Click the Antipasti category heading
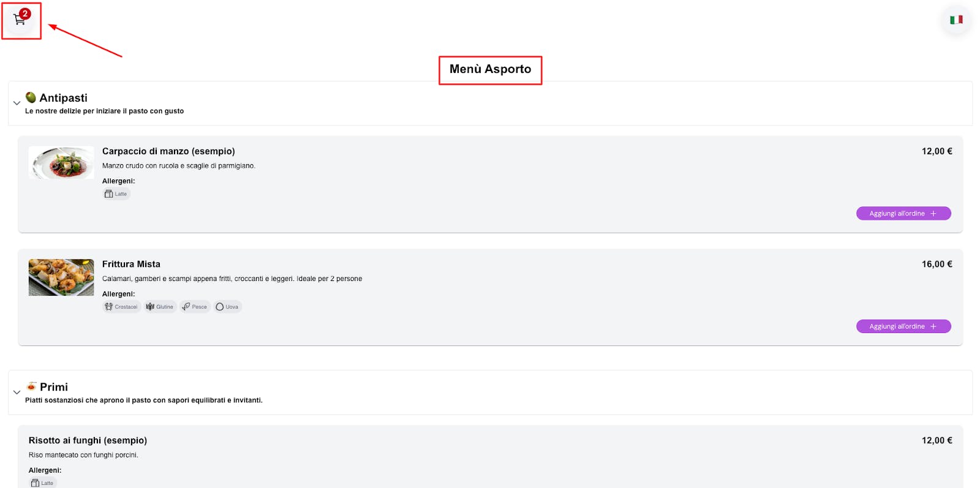 click(x=63, y=98)
